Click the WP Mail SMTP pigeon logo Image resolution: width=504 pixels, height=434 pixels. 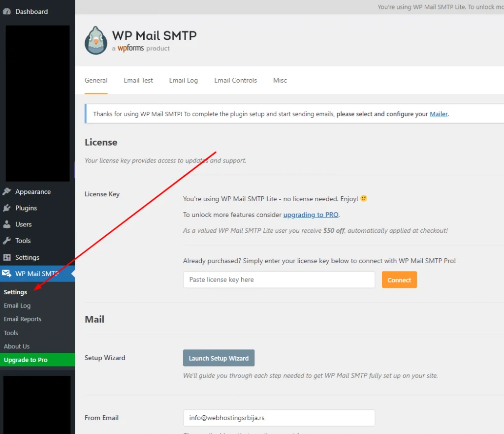(x=96, y=40)
